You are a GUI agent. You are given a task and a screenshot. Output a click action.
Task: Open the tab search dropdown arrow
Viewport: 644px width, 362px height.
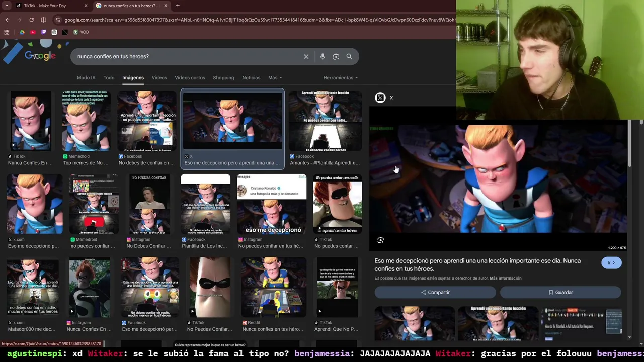click(x=7, y=6)
